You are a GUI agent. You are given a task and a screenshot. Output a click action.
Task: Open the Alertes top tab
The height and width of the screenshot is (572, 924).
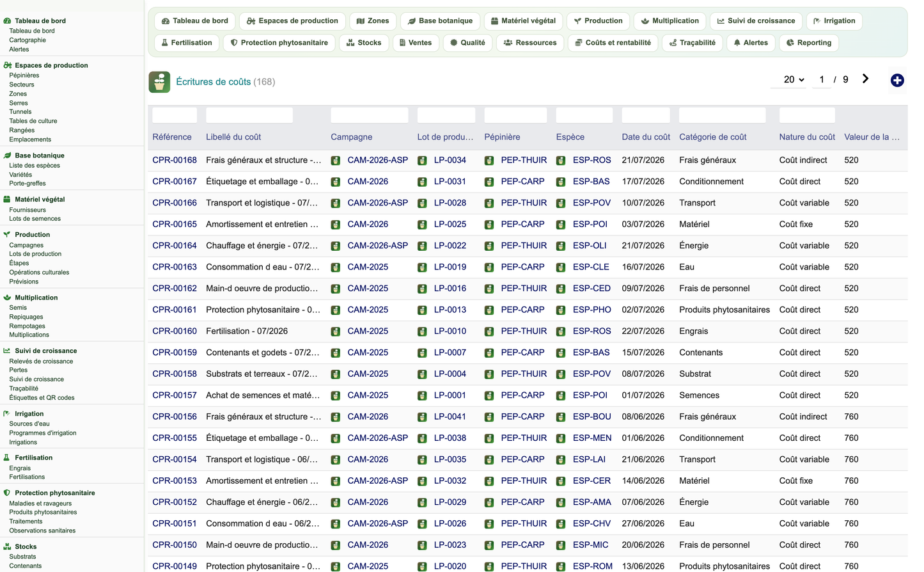(x=751, y=43)
